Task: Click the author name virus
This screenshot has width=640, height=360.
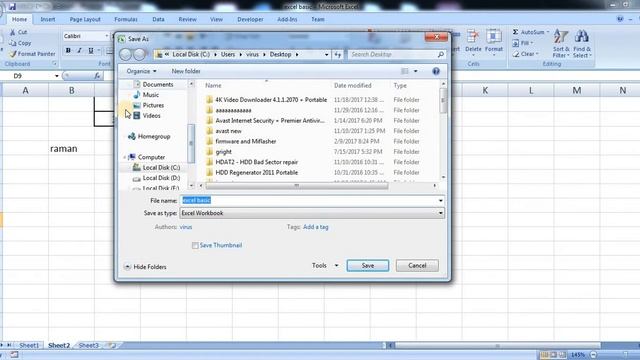Action: [186, 227]
